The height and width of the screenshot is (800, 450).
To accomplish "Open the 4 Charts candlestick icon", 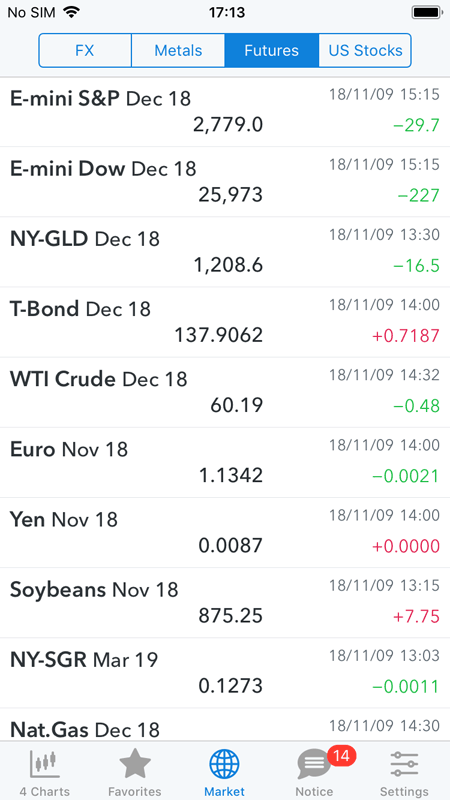I will [x=45, y=763].
